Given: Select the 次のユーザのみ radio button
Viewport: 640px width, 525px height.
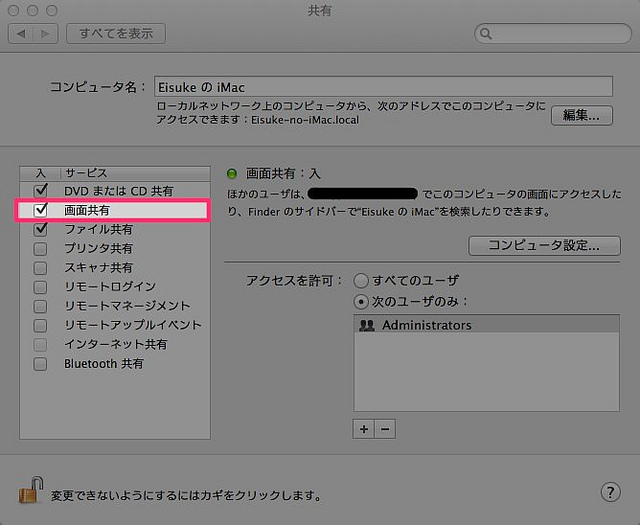Looking at the screenshot, I should (361, 302).
